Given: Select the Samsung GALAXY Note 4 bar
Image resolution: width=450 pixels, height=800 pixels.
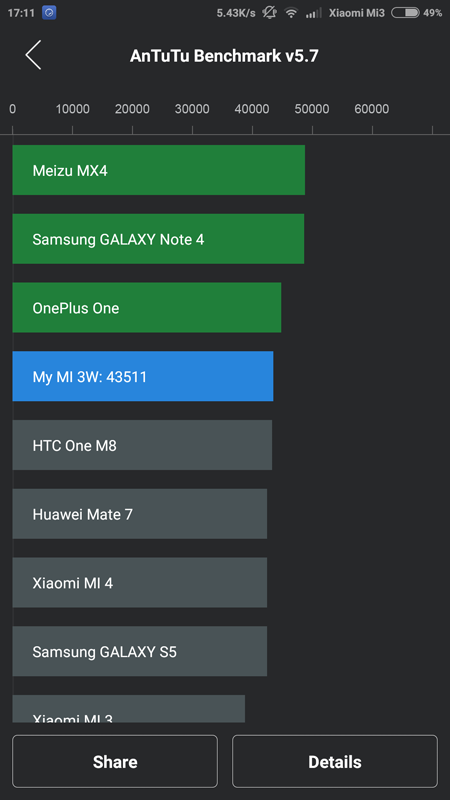Looking at the screenshot, I should [158, 239].
